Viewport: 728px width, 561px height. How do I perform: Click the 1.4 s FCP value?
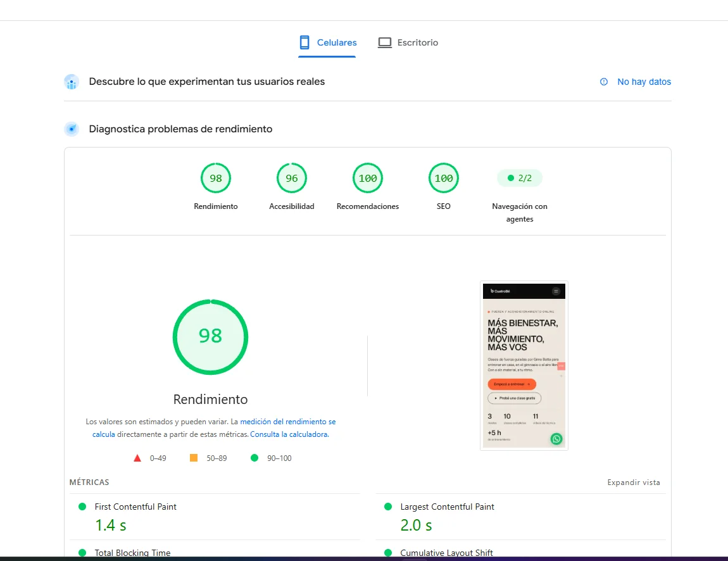click(x=111, y=526)
